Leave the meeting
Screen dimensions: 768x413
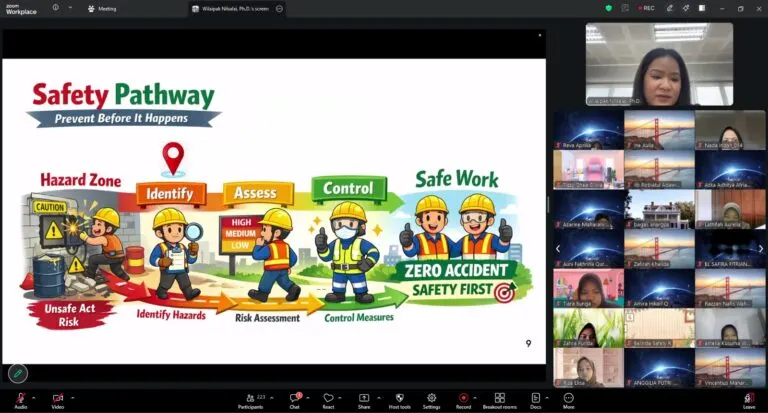pos(749,400)
